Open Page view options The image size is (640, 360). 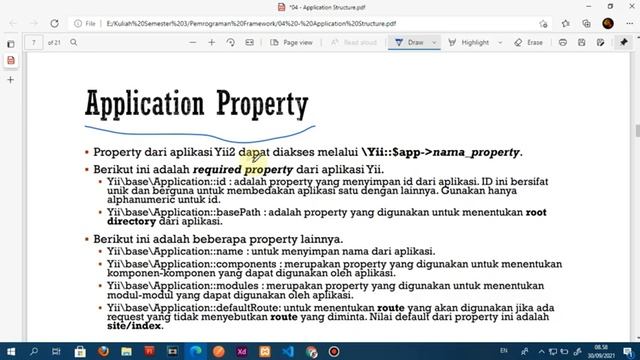(x=291, y=42)
